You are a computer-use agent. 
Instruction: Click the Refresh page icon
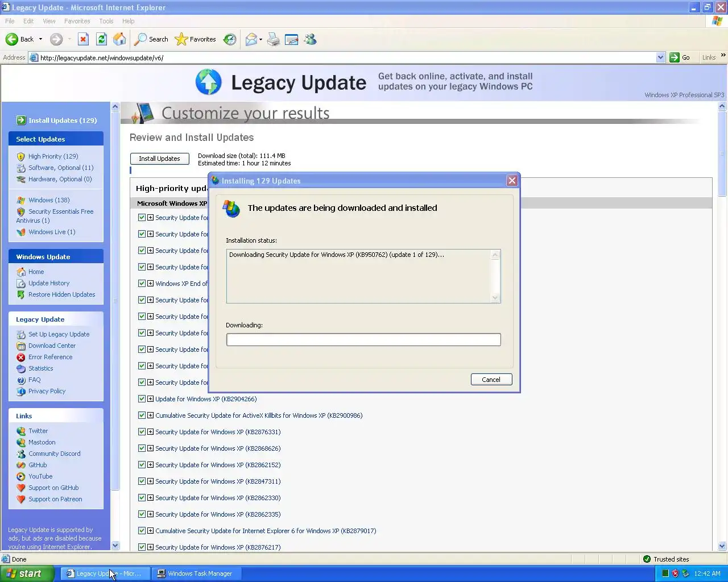tap(101, 39)
